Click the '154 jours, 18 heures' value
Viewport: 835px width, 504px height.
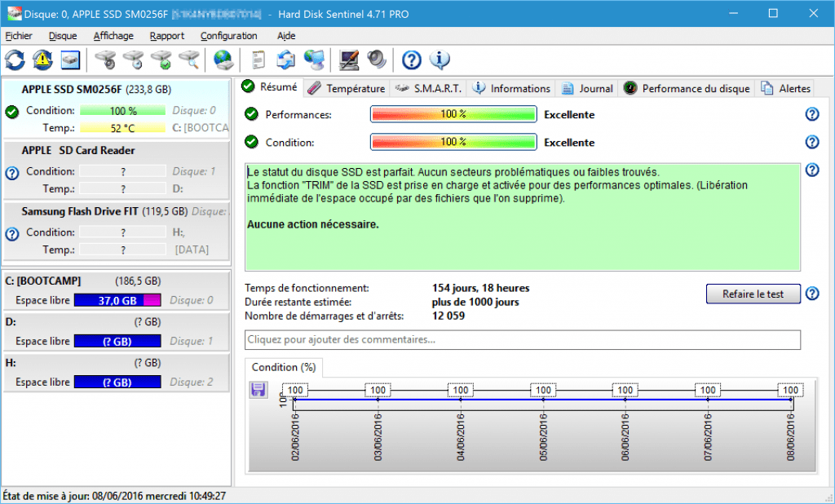pos(480,288)
